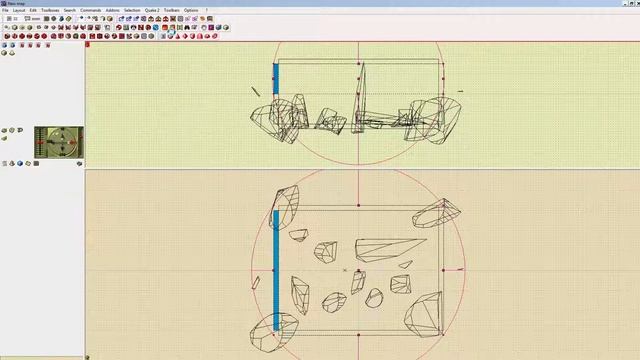This screenshot has width=640, height=360.
Task: Click the texture preview thumbnail in left panel
Action: (x=59, y=142)
